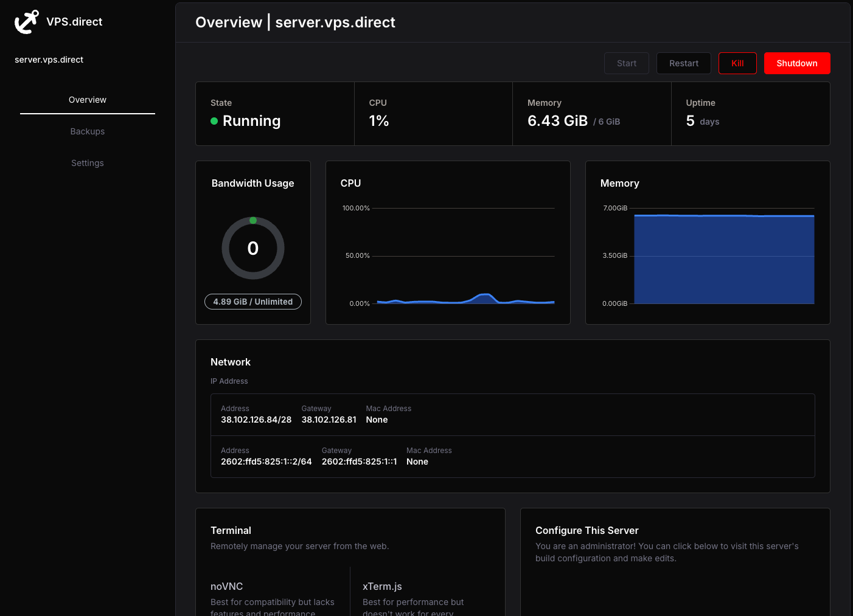Select server.vps.direct in the sidebar
This screenshot has width=853, height=616.
49,60
